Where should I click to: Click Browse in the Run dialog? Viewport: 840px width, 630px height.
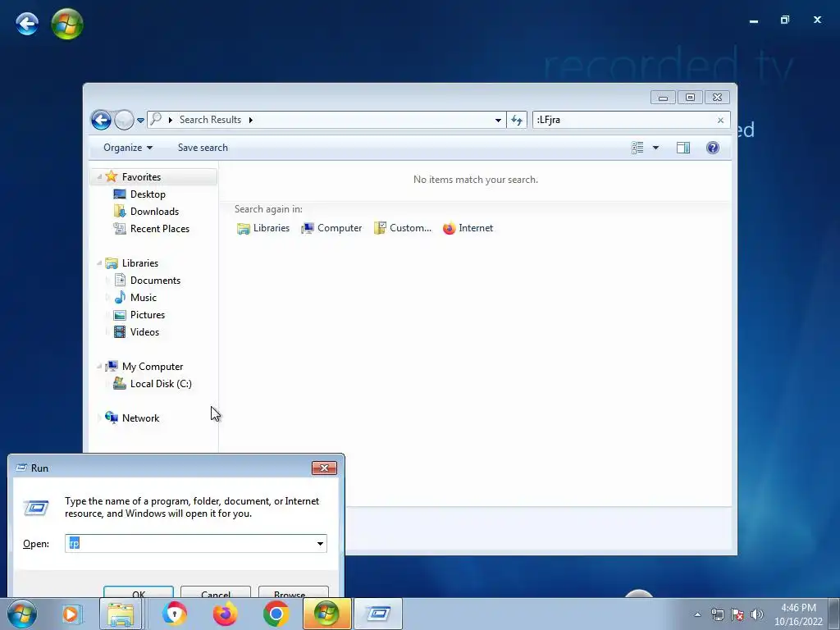(293, 594)
